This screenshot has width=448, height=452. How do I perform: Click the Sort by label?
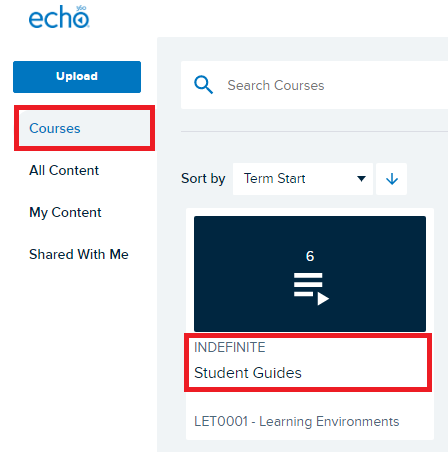click(203, 179)
